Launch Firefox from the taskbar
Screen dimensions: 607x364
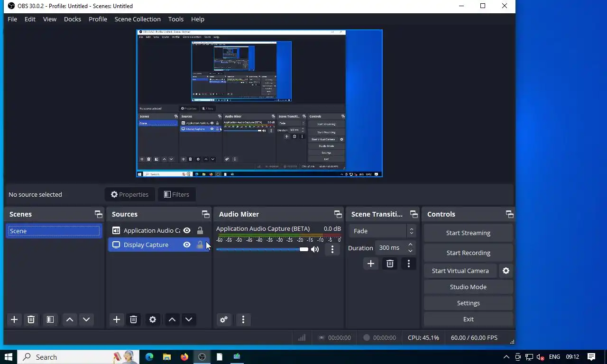[x=184, y=357]
